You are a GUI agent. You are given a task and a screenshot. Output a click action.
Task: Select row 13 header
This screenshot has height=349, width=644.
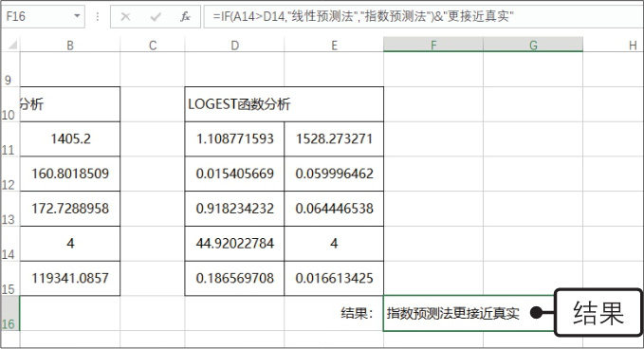click(9, 209)
